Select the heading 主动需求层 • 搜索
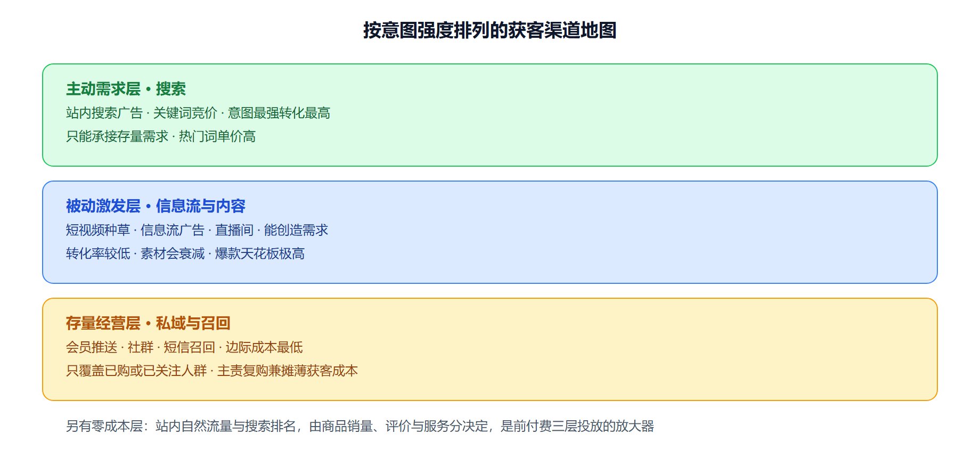This screenshot has width=980, height=458. [126, 89]
